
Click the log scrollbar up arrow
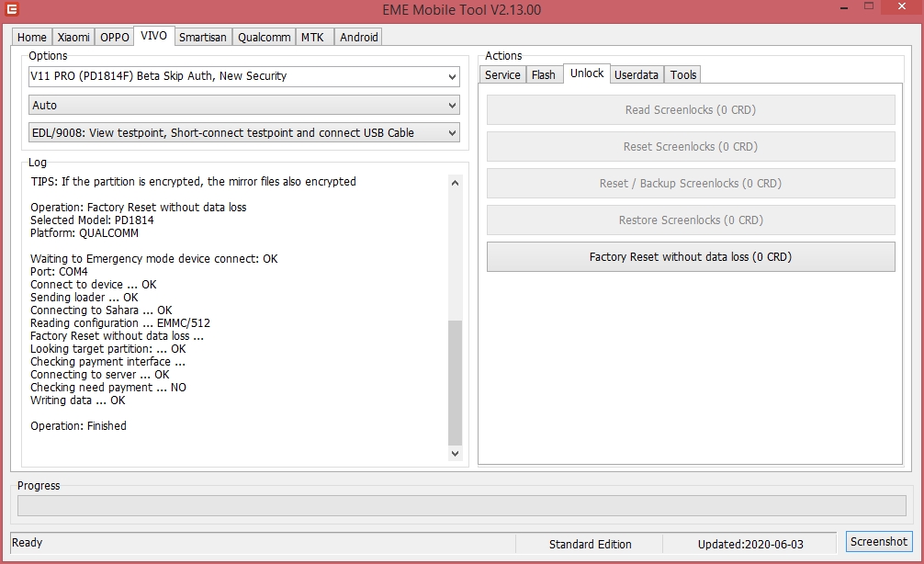pyautogui.click(x=455, y=183)
